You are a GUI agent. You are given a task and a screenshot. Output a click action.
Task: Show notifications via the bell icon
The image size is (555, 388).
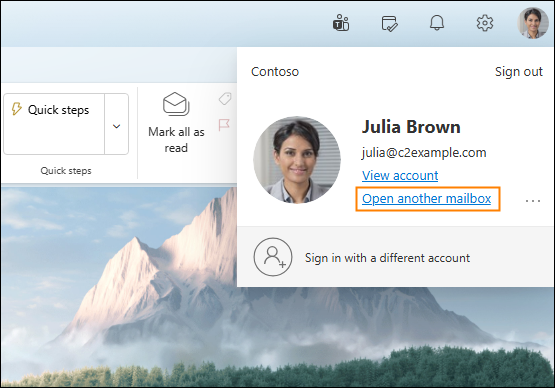click(x=437, y=23)
